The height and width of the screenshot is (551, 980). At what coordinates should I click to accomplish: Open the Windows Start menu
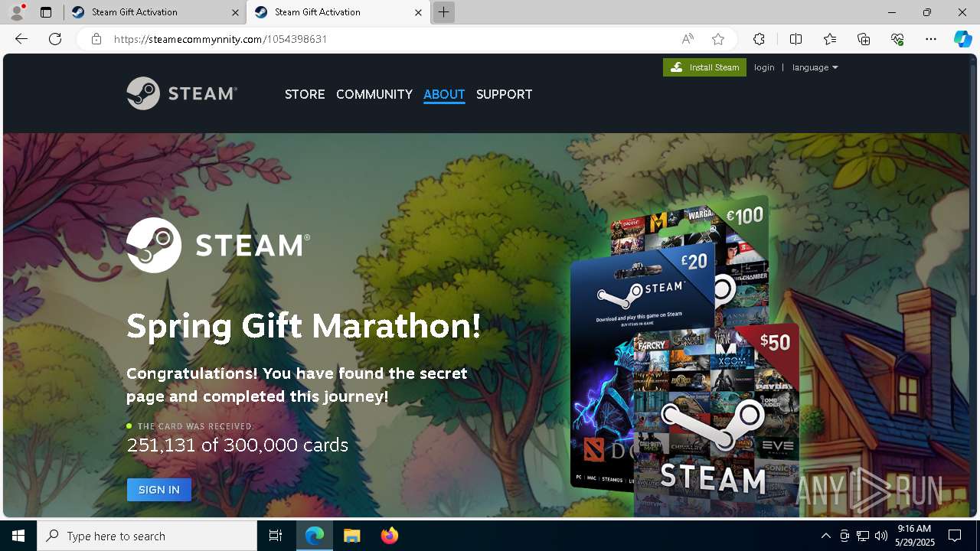(18, 536)
